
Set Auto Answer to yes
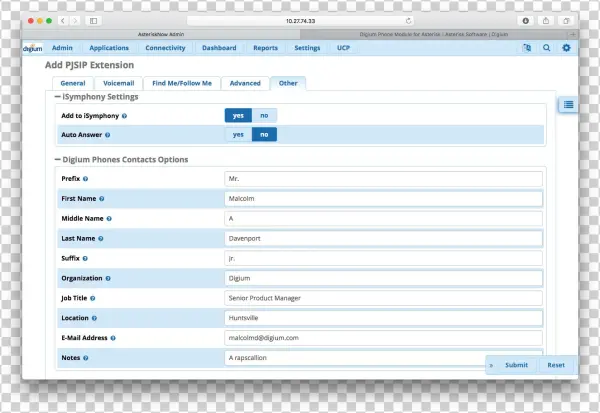click(238, 134)
